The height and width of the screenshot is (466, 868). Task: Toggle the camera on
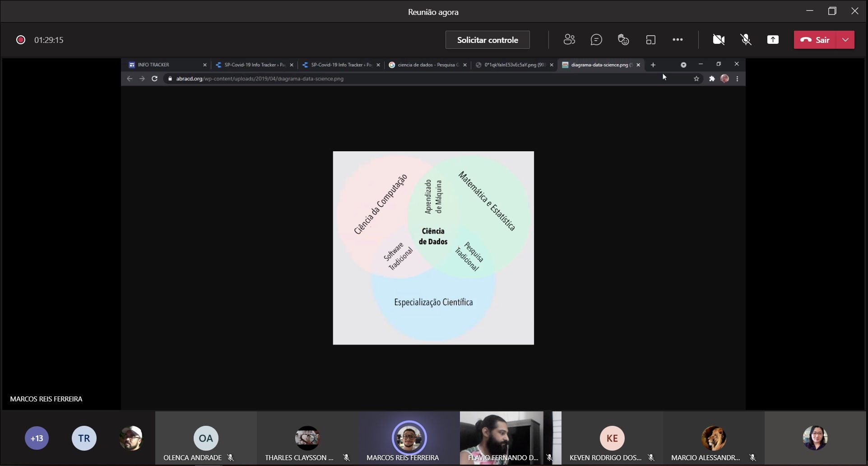pyautogui.click(x=719, y=40)
